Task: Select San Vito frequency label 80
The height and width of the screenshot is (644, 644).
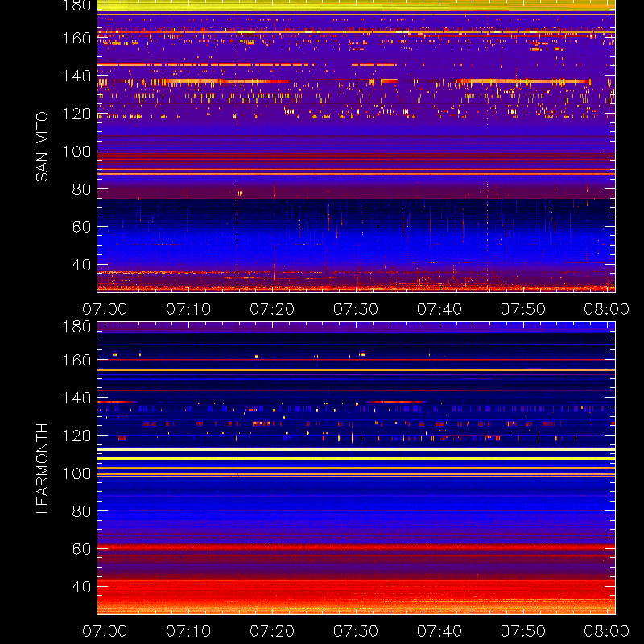Action: [81, 189]
